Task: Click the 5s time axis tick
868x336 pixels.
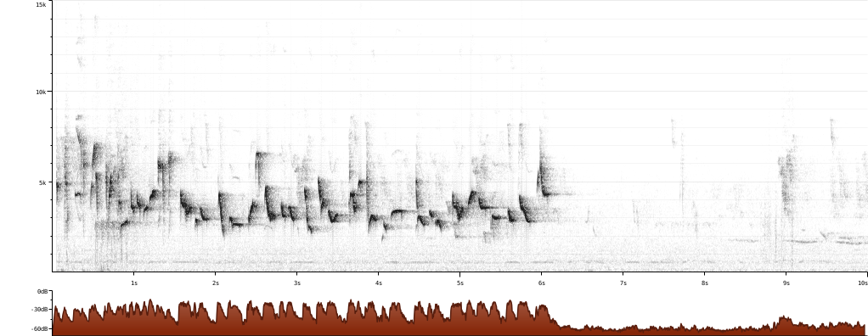Action: 460,283
